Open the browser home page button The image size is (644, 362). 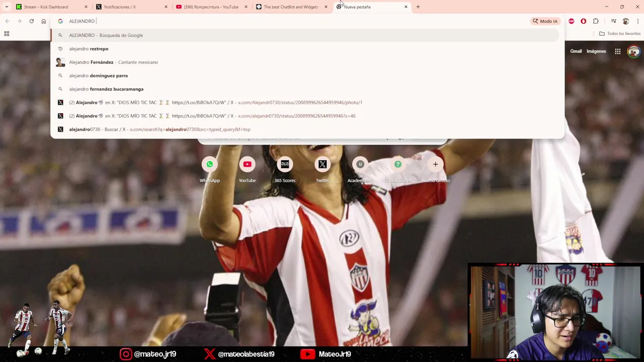pyautogui.click(x=43, y=21)
